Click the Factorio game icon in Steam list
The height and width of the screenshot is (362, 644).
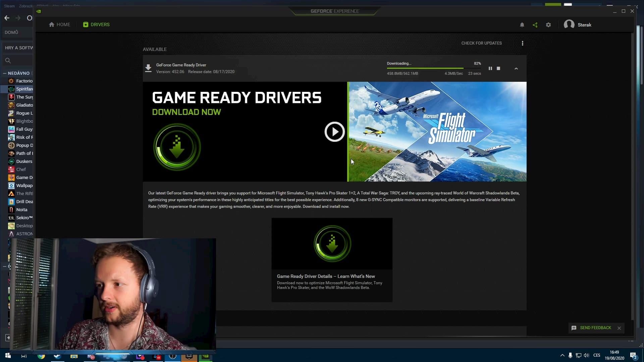pyautogui.click(x=11, y=81)
